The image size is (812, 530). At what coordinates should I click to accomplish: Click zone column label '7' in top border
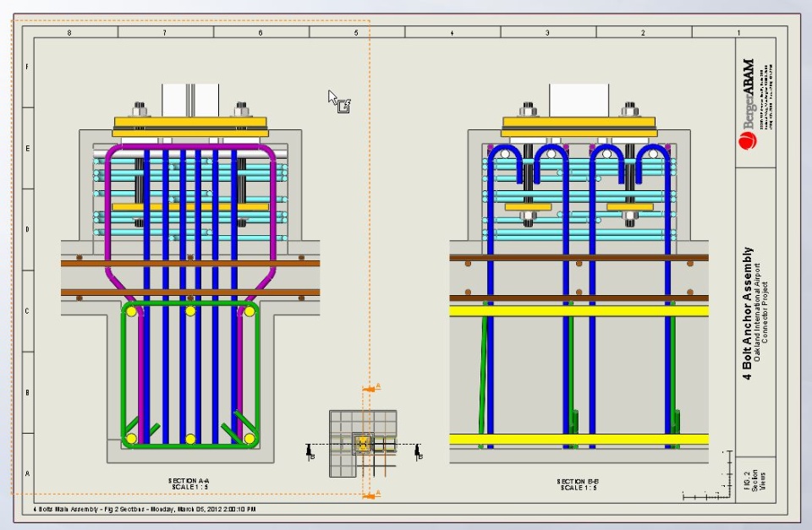[165, 33]
